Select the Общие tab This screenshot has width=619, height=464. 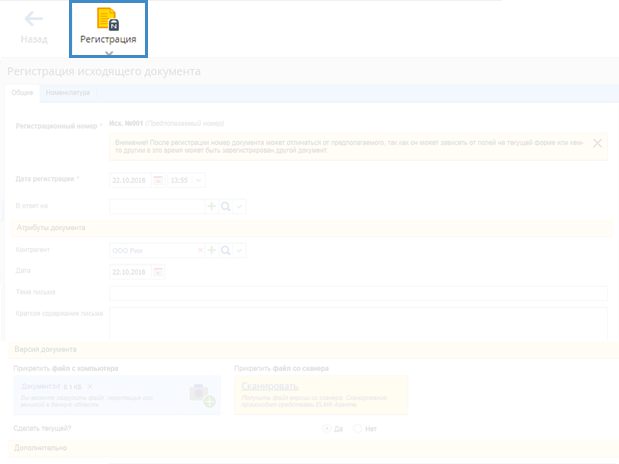[x=22, y=93]
